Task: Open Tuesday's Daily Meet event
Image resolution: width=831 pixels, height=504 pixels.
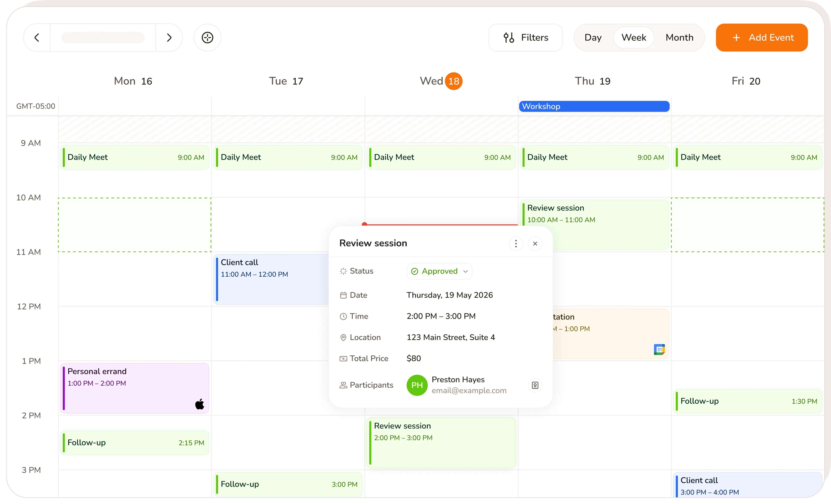Action: pyautogui.click(x=288, y=157)
